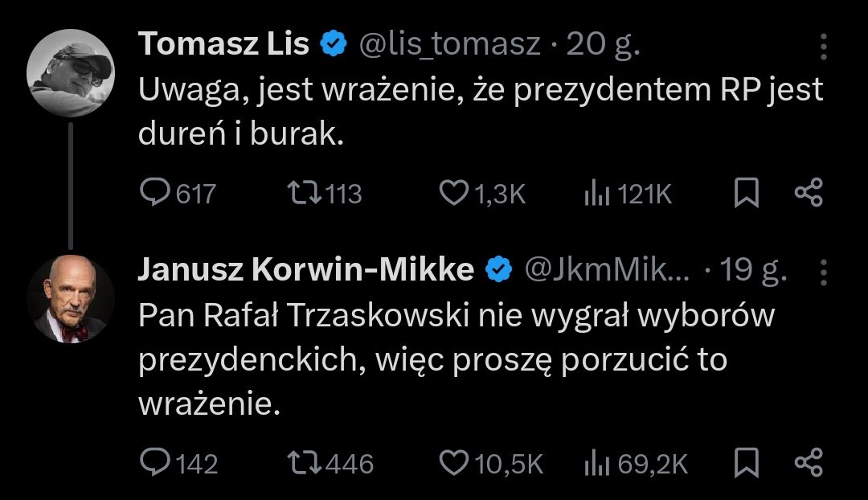This screenshot has width=868, height=500.
Task: Share Janusz Korwin-Mikke's reply
Action: pos(809,462)
